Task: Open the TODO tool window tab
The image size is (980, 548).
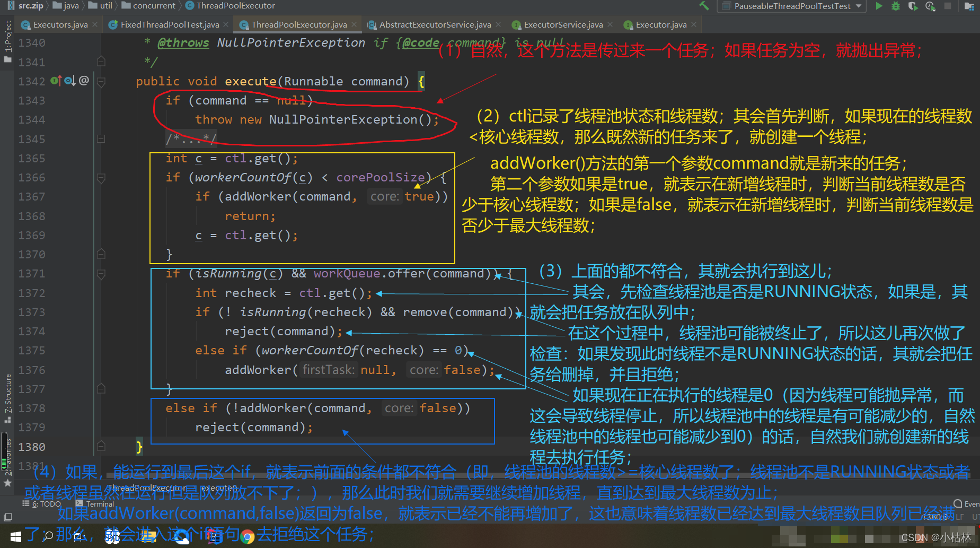Action: point(42,504)
